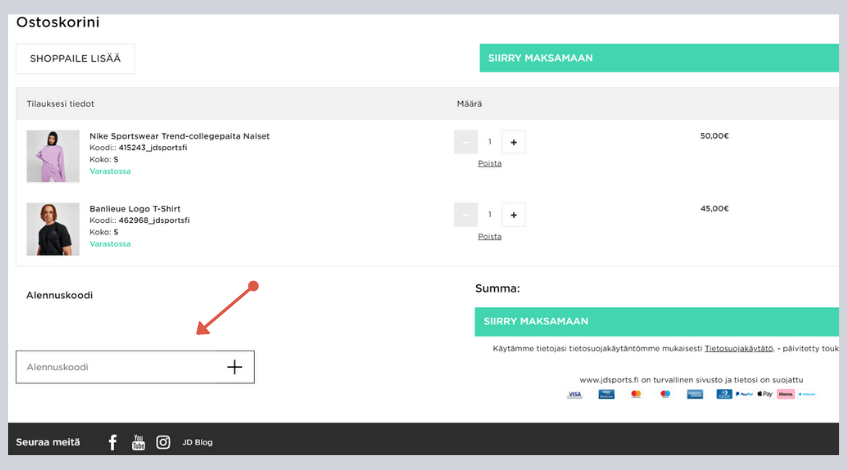Screen dimensions: 847x470
Task: Focus the Alennuskoodi discount code field
Action: (x=120, y=367)
